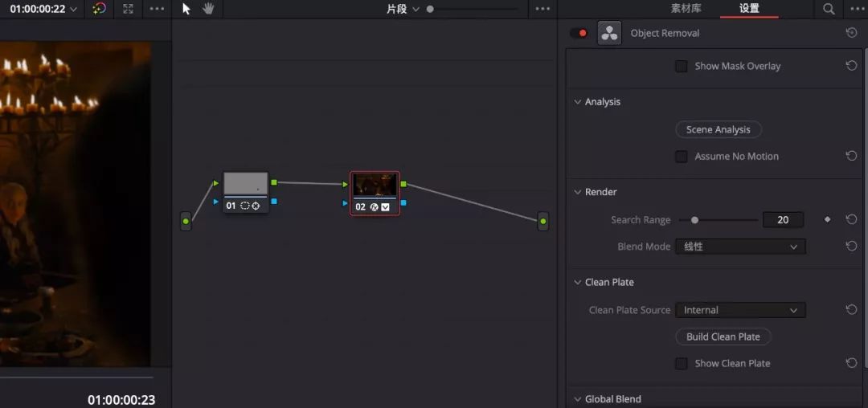
Task: Switch to the 素材库 tab
Action: [686, 9]
